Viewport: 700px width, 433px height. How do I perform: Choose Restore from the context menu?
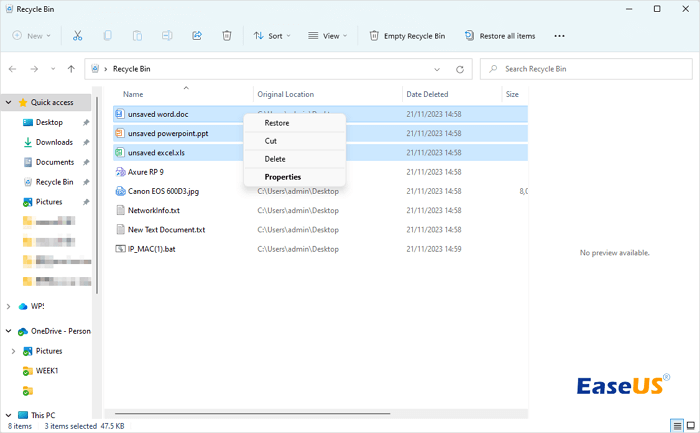click(x=277, y=123)
